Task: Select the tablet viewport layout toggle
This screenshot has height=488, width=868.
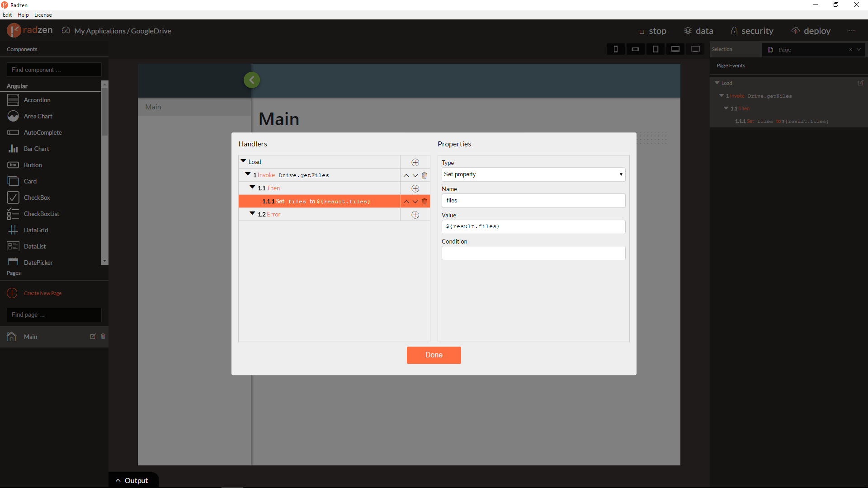Action: (655, 49)
